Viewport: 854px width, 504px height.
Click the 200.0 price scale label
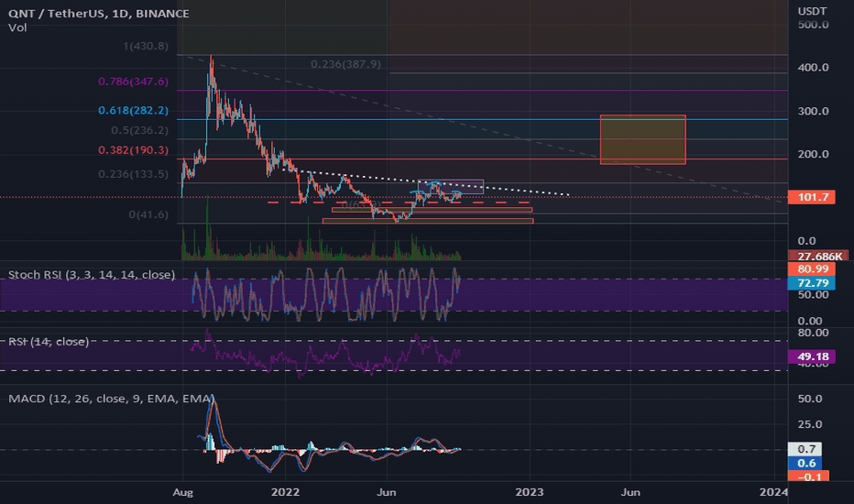pos(813,154)
